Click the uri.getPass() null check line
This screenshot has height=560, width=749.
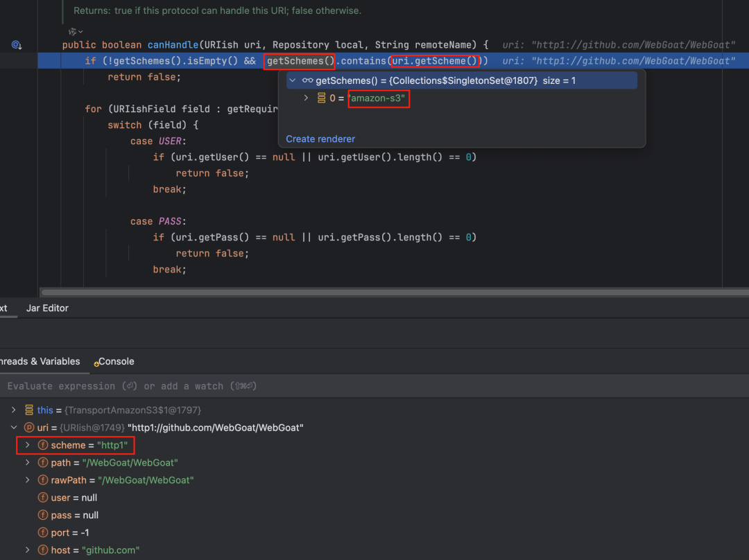tap(315, 237)
